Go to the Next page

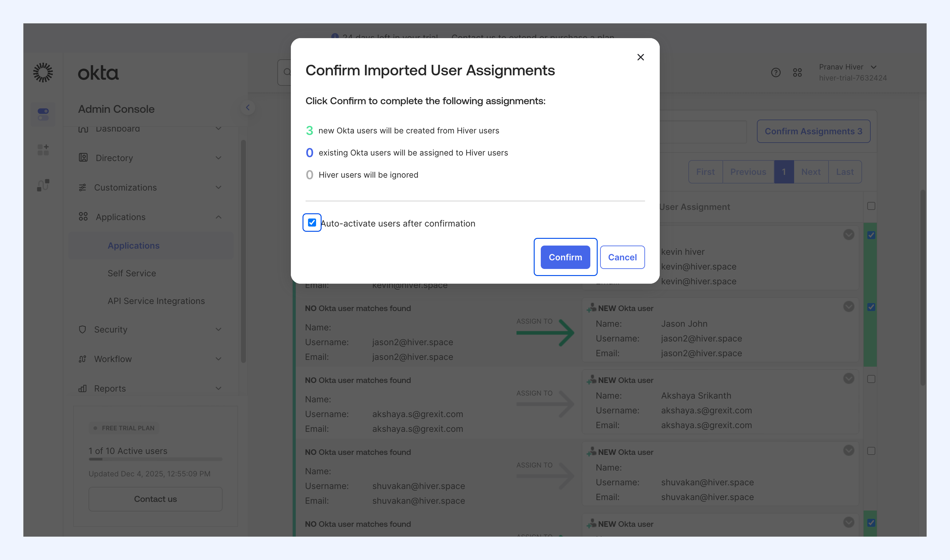pos(811,172)
